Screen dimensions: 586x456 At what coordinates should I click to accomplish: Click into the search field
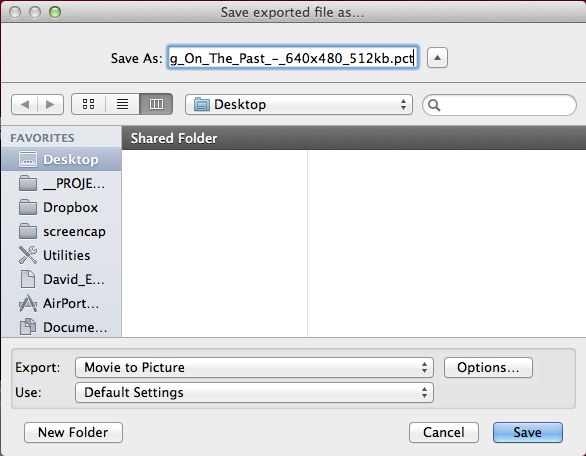point(499,105)
